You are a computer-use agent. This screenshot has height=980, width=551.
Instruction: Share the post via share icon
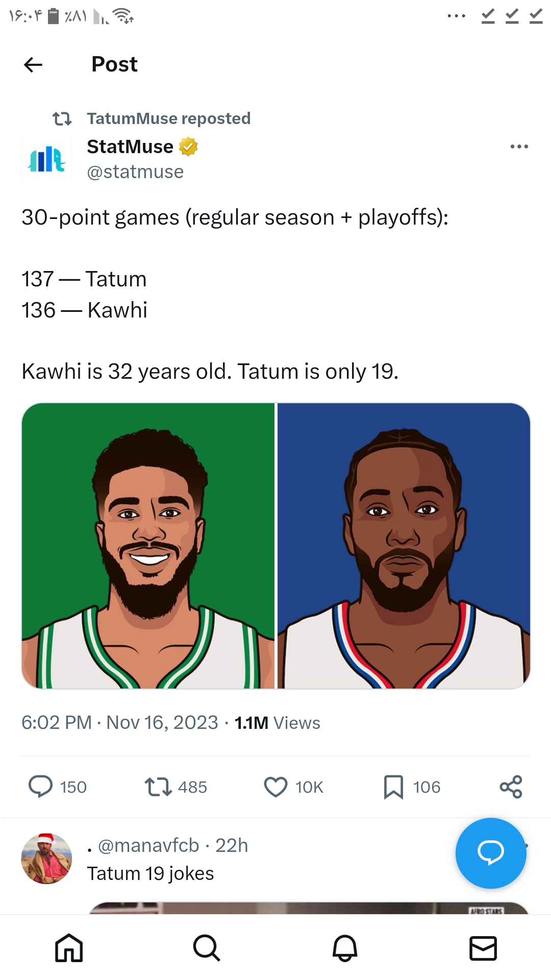pos(511,787)
